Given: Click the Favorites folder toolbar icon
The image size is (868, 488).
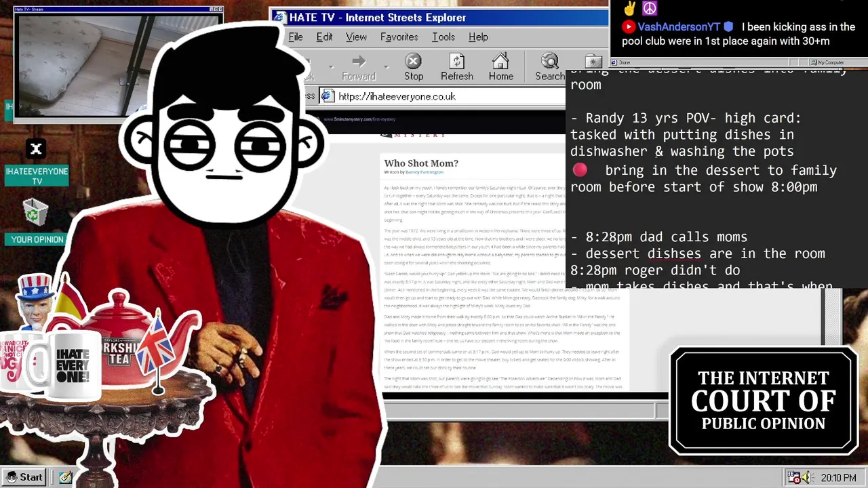Looking at the screenshot, I should (593, 62).
